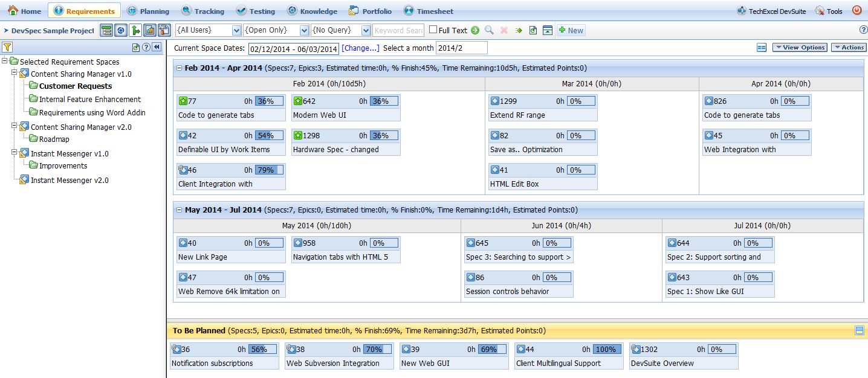Click the Change link for space dates
This screenshot has height=378, width=868.
point(360,48)
